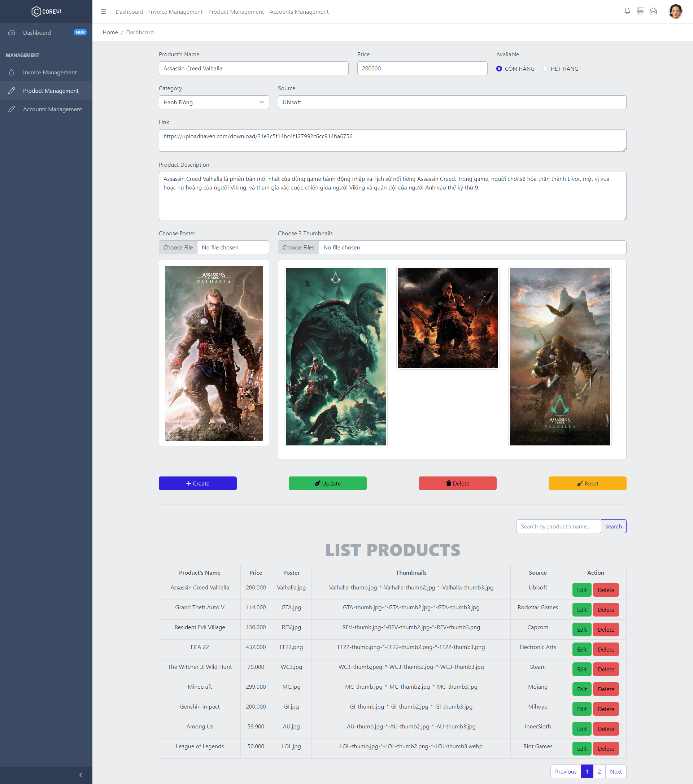This screenshot has height=784, width=693.
Task: Select Accounts Management via its pencil icon
Action: pyautogui.click(x=12, y=109)
